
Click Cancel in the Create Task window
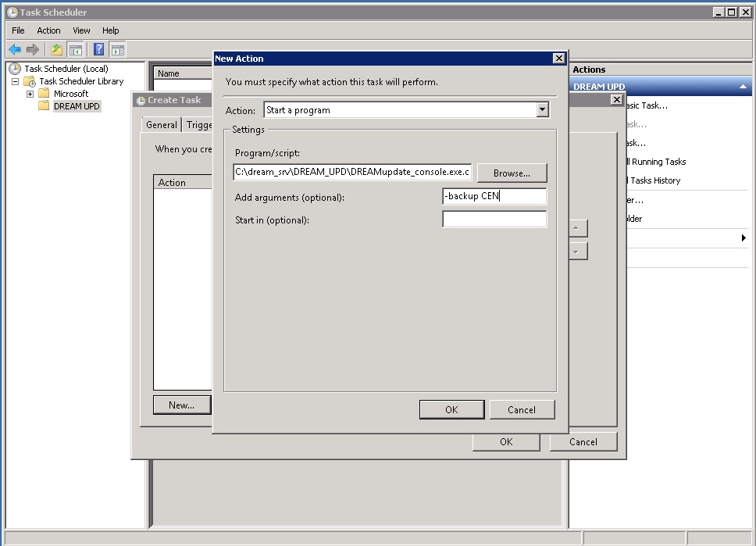(583, 442)
